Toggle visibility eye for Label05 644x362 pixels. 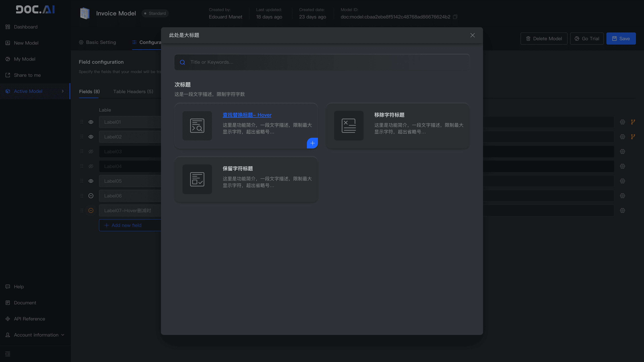pos(91,181)
